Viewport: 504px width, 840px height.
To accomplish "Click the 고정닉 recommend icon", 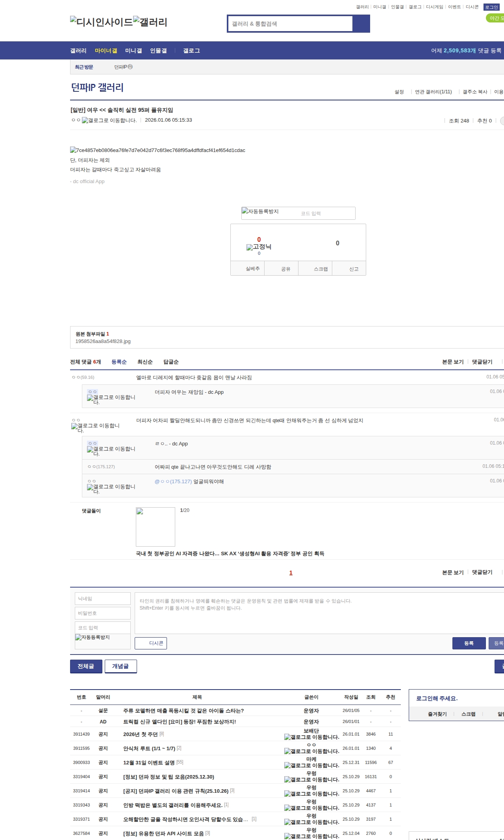I will click(x=259, y=247).
